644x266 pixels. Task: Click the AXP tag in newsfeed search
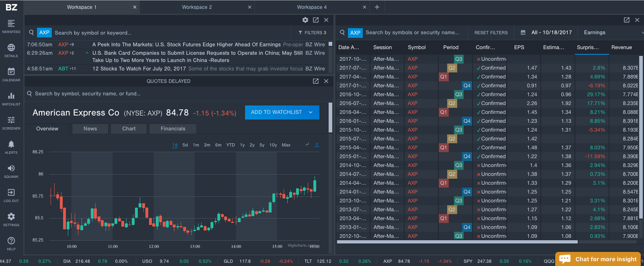[x=45, y=33]
